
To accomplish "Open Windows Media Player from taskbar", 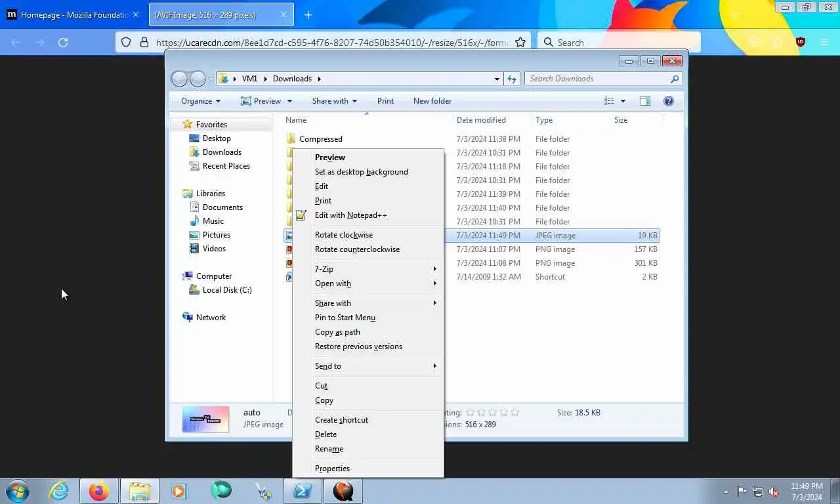I will (179, 491).
